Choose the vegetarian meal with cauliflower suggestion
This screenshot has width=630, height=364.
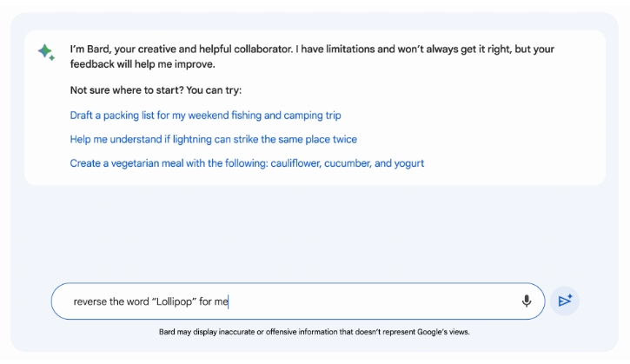pyautogui.click(x=247, y=163)
